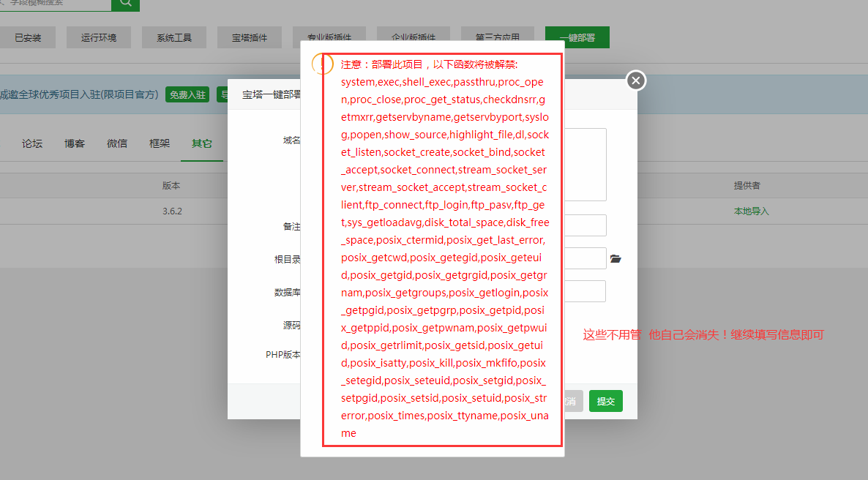Open the 博客 category tab
The image size is (868, 480).
tap(74, 144)
